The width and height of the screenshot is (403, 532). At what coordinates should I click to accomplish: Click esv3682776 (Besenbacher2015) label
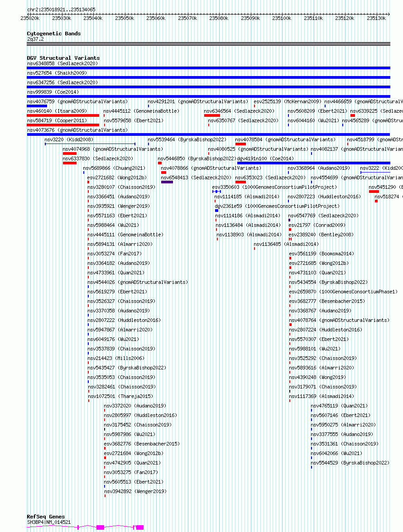click(x=142, y=443)
